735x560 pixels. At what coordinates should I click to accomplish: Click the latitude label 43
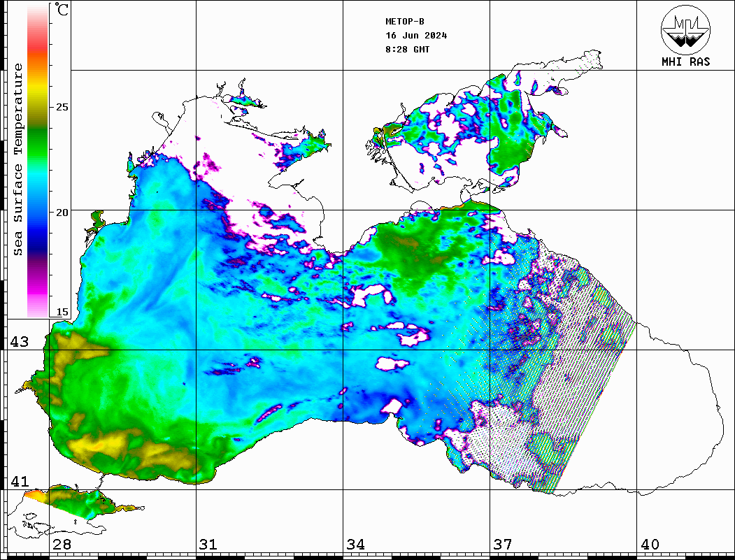pos(19,342)
